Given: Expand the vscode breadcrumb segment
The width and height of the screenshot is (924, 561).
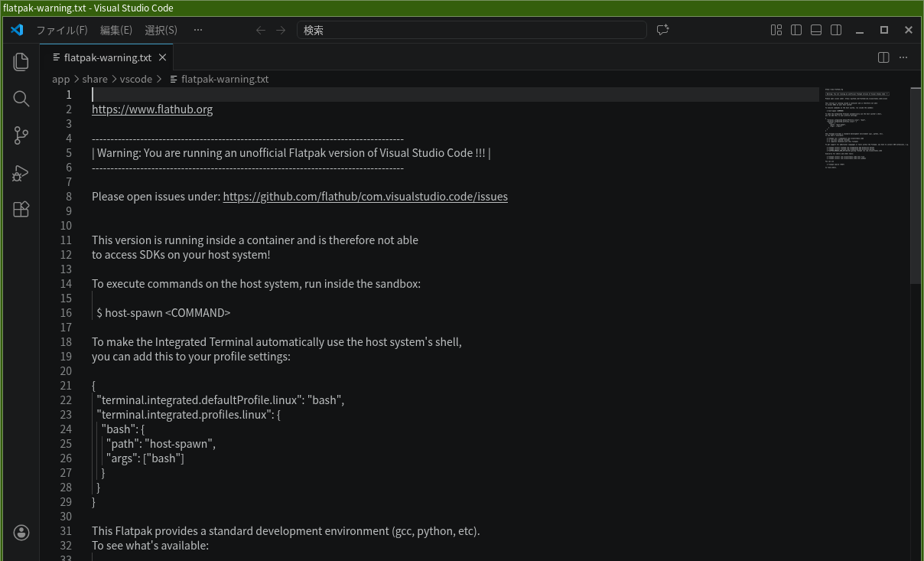Looking at the screenshot, I should coord(136,79).
